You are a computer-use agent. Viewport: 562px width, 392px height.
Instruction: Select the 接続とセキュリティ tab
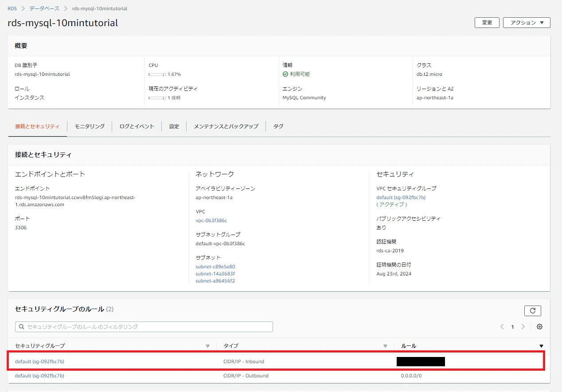[37, 126]
